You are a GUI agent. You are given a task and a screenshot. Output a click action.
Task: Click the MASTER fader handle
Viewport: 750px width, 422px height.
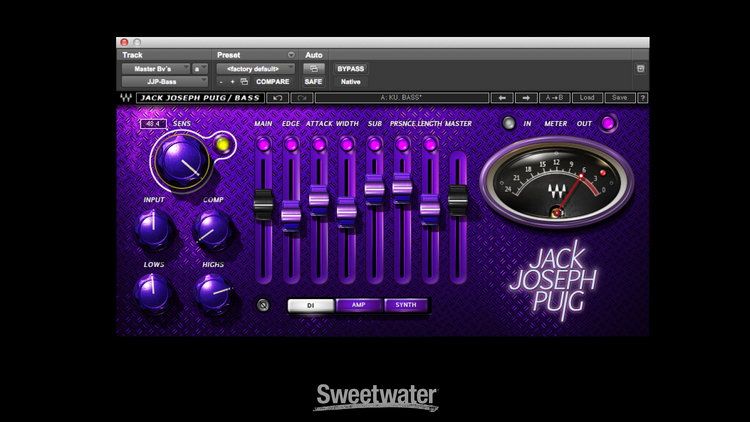458,200
